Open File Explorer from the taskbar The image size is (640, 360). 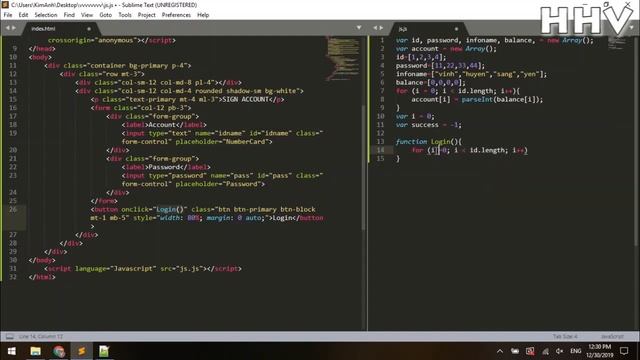point(36,351)
